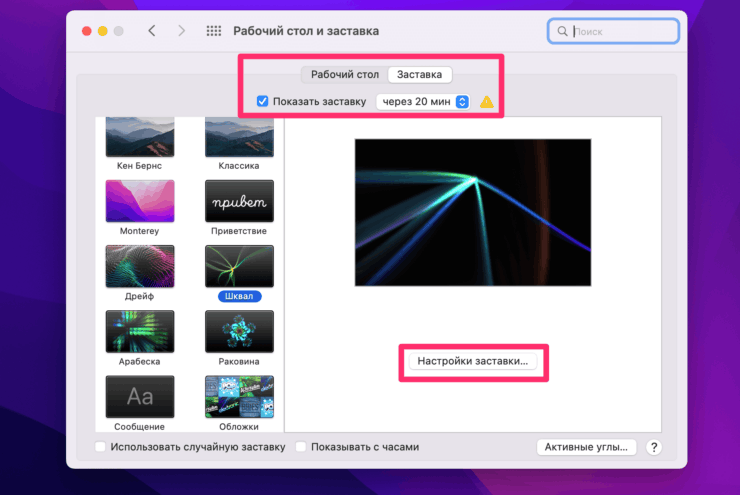
Task: Uncheck Показать заставку checkbox
Action: (x=263, y=102)
